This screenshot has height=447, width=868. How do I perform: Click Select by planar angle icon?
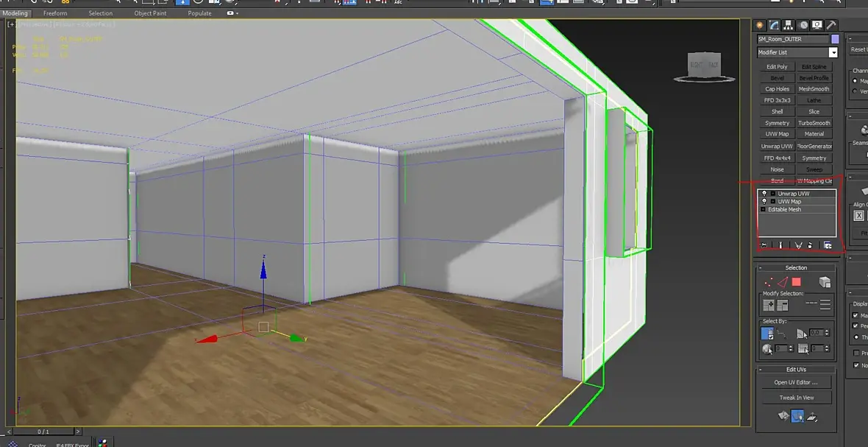click(x=802, y=334)
